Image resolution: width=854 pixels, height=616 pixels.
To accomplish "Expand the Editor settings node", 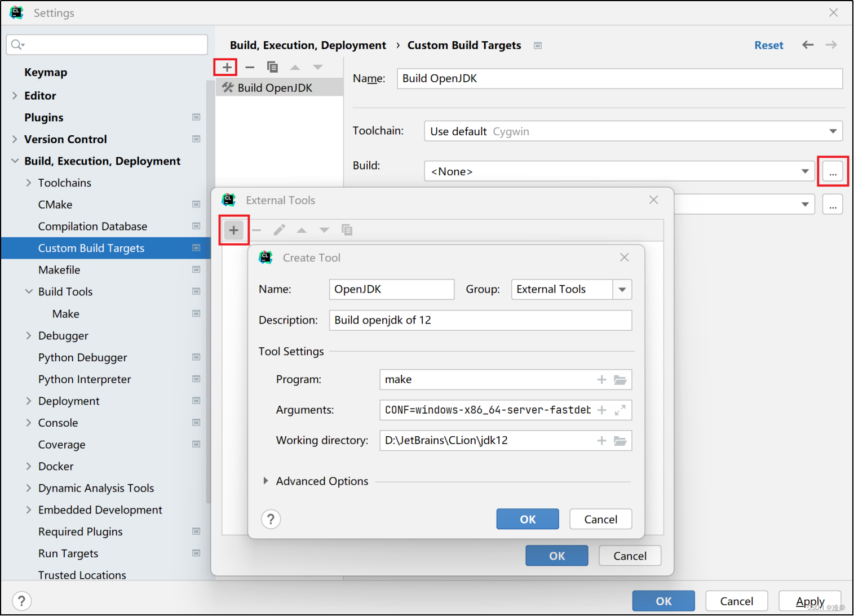I will (15, 96).
